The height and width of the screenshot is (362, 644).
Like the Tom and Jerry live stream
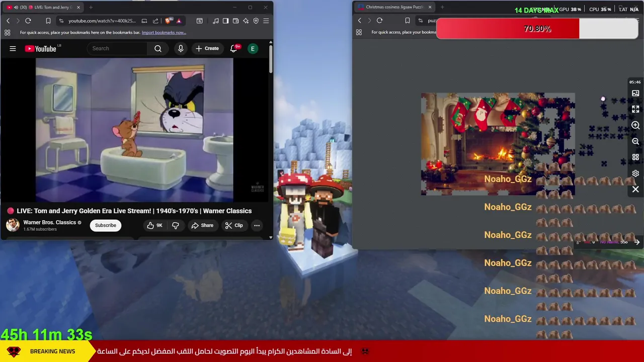click(x=155, y=225)
